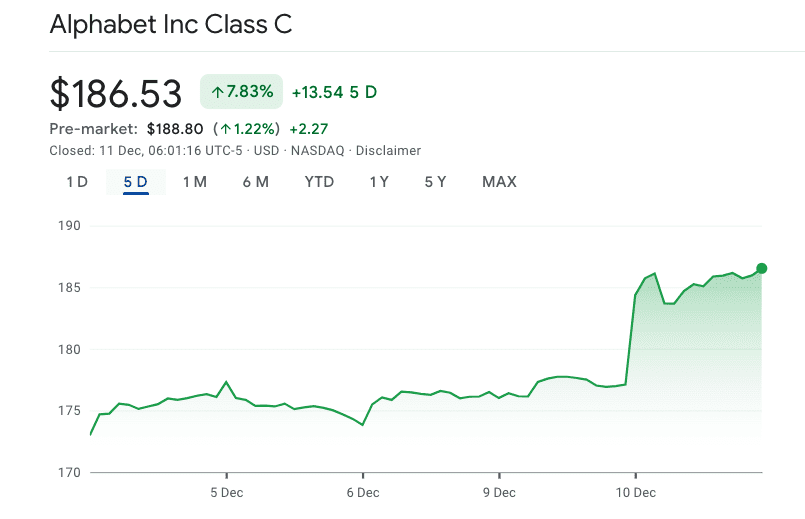Click the Alphabet Inc Class C title
Viewport: 805px width, 519px height.
coord(171,25)
